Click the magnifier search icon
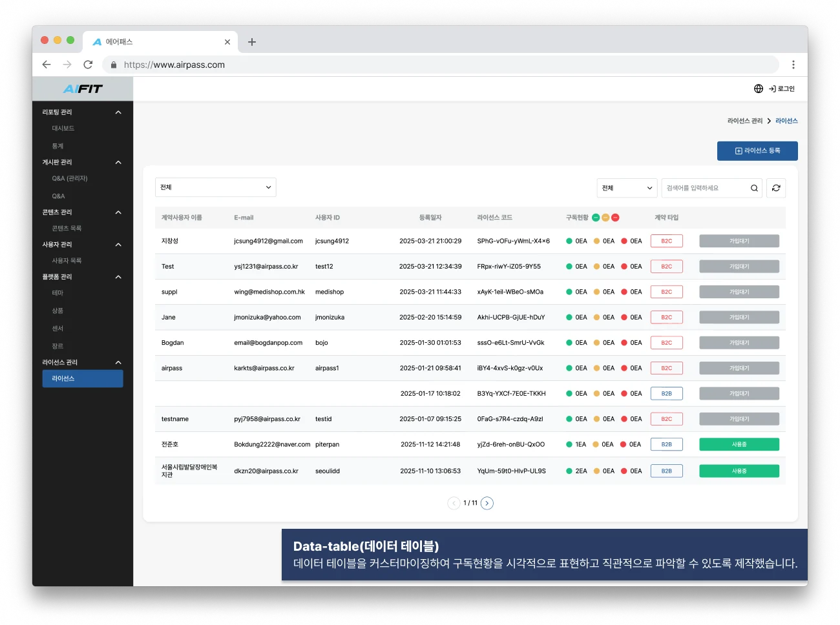This screenshot has height=625, width=840. click(754, 188)
